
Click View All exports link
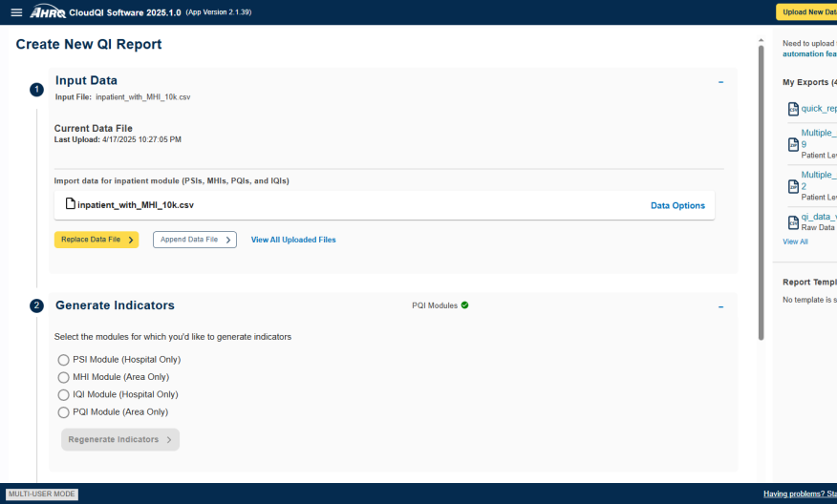click(x=795, y=241)
